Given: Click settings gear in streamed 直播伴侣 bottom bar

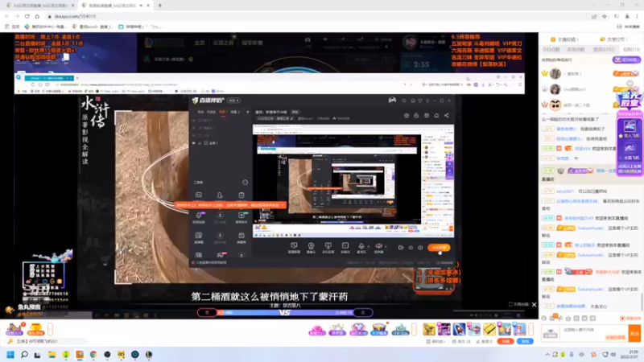Looking at the screenshot, I should (x=420, y=248).
